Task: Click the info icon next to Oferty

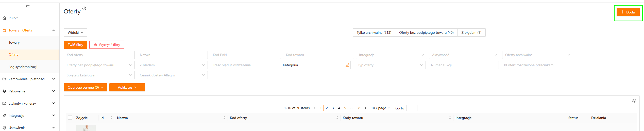Action: [84, 8]
